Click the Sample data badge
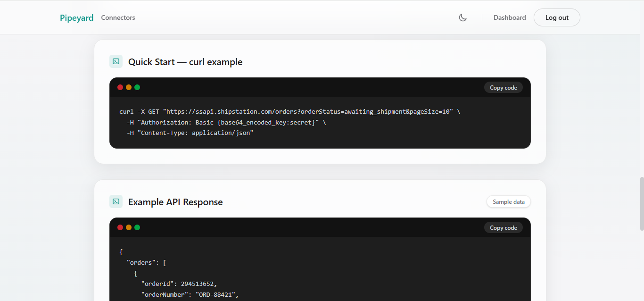The width and height of the screenshot is (644, 301). tap(509, 202)
